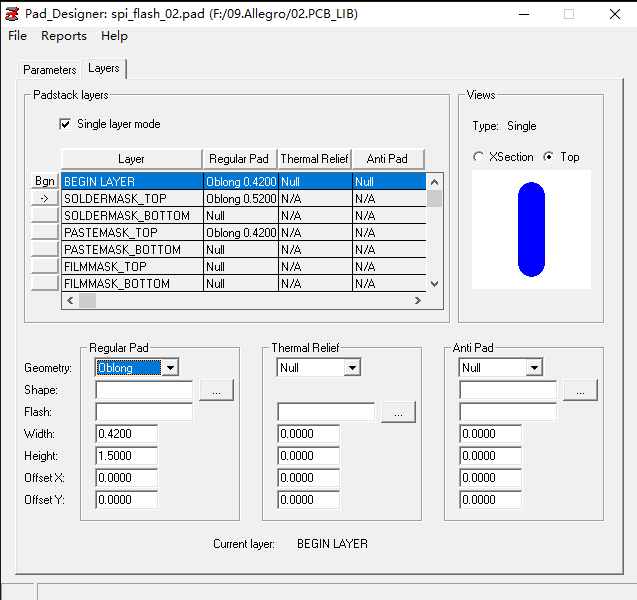Click the arrow row selector beside SOLDERMASK_TOP

(x=44, y=199)
